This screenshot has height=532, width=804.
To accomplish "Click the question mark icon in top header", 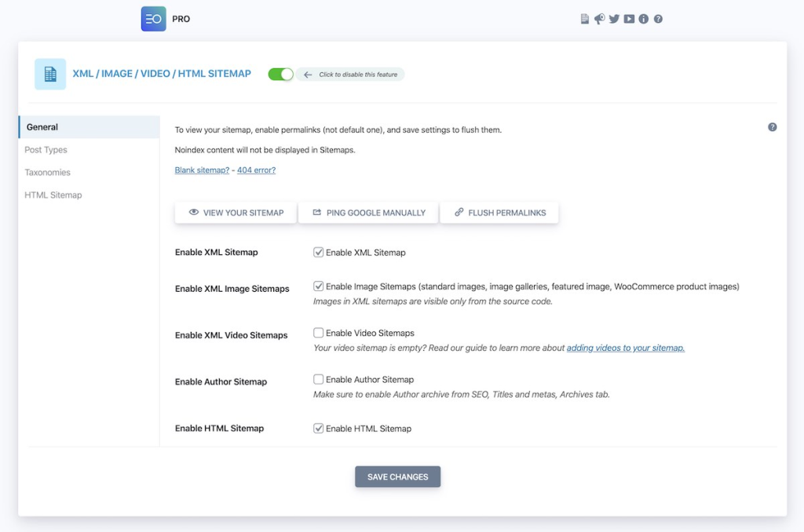I will pyautogui.click(x=658, y=19).
